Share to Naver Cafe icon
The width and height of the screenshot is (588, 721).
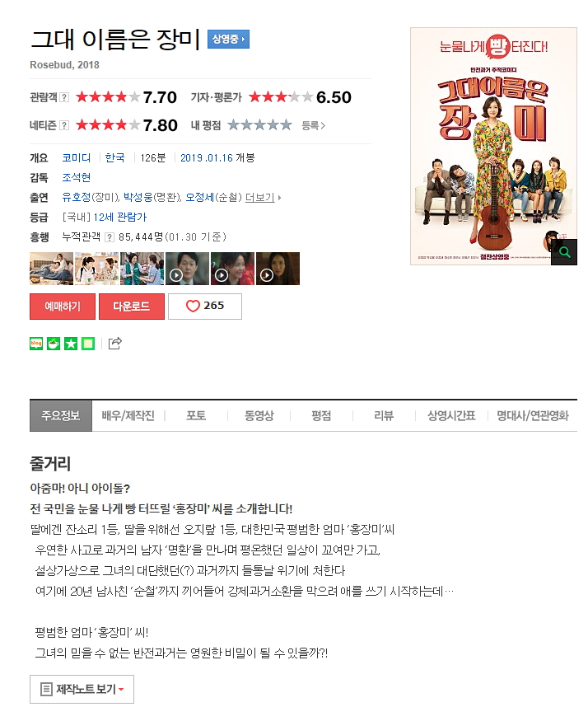(x=54, y=344)
